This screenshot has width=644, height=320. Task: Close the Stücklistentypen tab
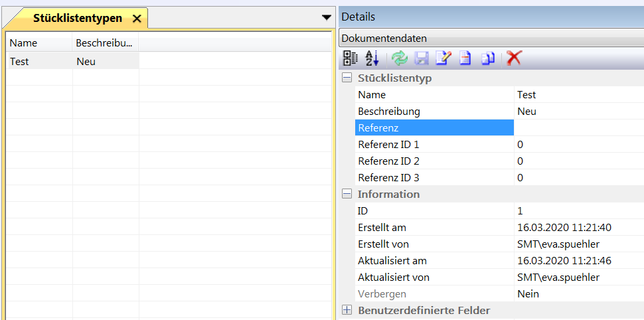[137, 19]
